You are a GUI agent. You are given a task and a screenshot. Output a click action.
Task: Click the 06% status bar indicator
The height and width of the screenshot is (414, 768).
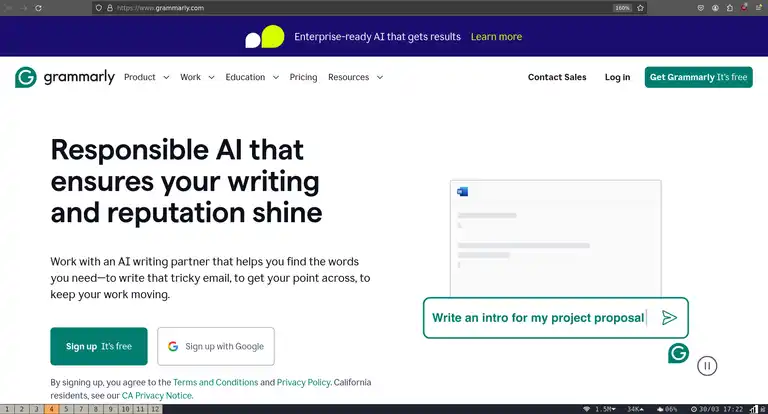tap(667, 409)
